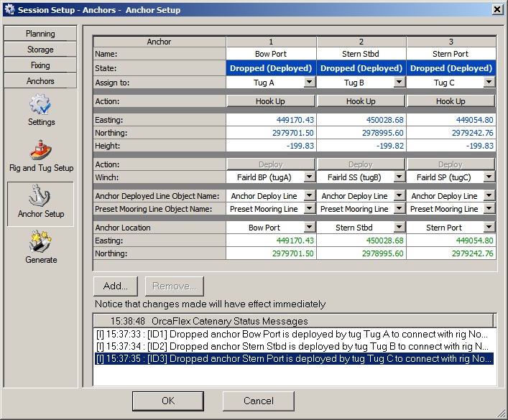Confirm with the OK button

(x=168, y=401)
